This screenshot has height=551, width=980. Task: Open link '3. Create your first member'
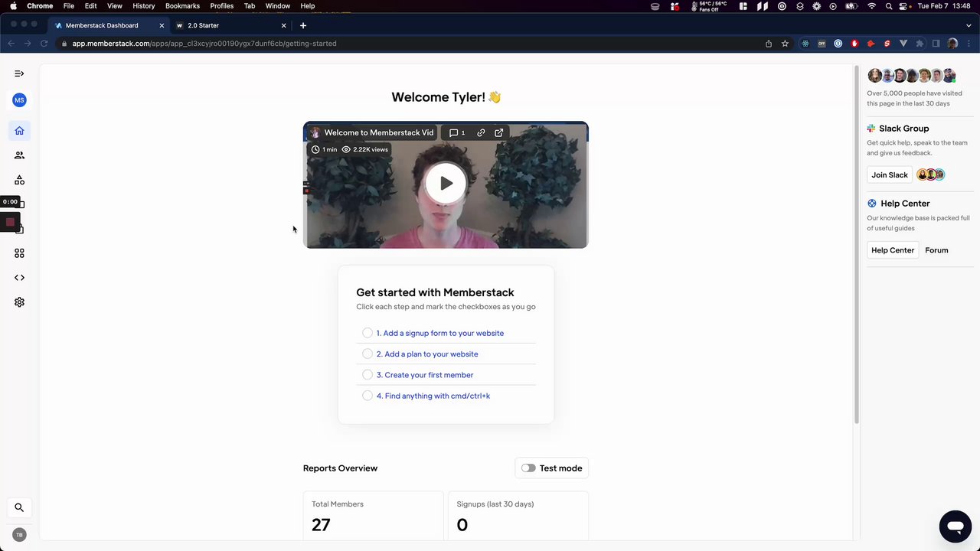coord(425,375)
